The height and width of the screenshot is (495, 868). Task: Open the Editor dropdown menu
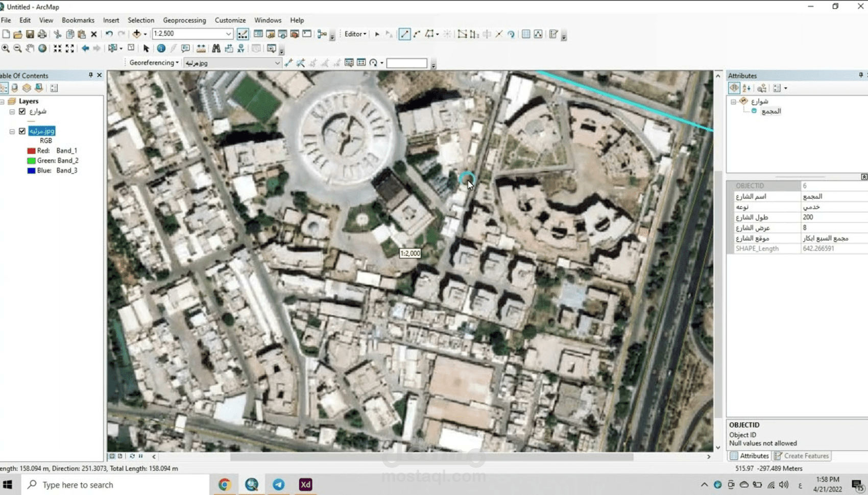tap(355, 34)
